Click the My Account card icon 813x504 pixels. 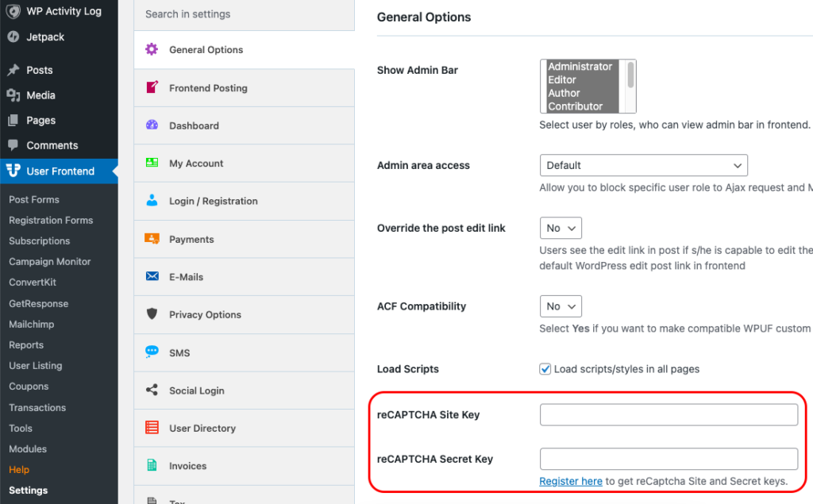(152, 162)
